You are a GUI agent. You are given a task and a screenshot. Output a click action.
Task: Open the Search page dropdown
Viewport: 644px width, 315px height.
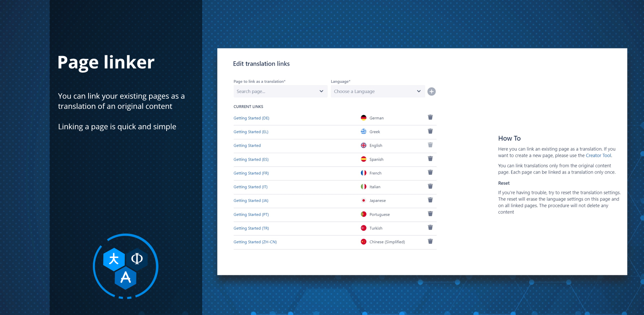(280, 91)
